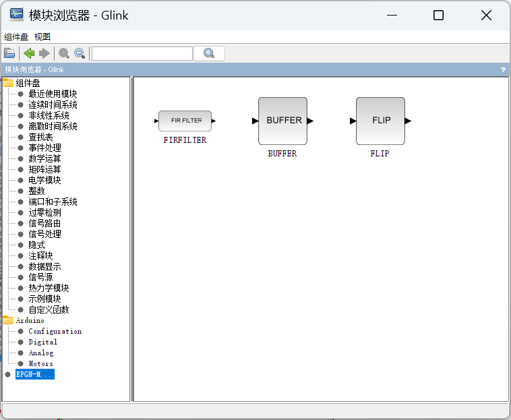Click the palette search input field
511x420 pixels.
pyautogui.click(x=142, y=53)
